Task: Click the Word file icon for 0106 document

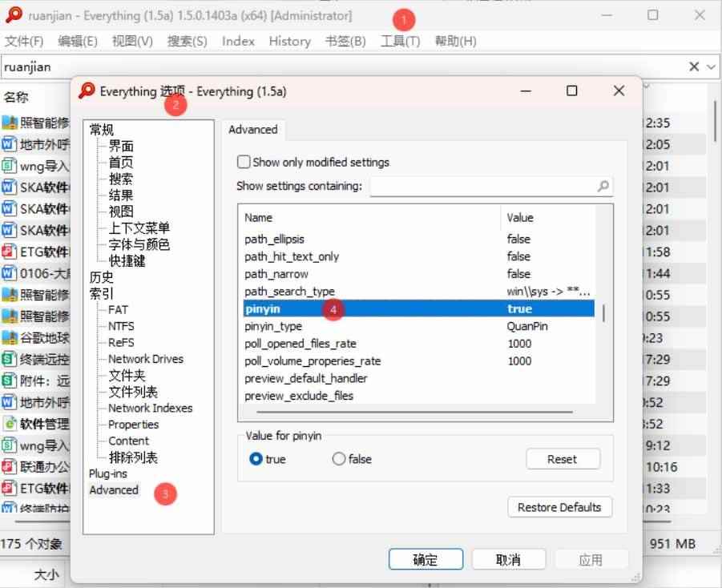Action: (x=9, y=273)
